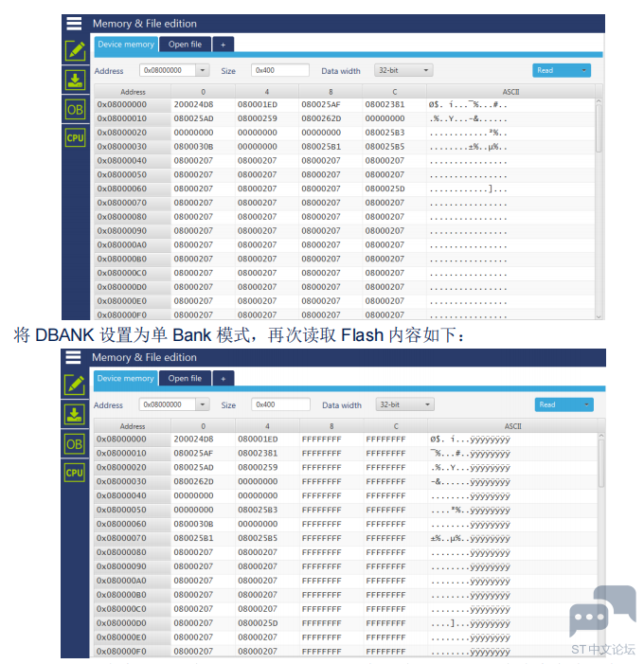
Task: Click column 8 header in upper table
Action: point(331,92)
